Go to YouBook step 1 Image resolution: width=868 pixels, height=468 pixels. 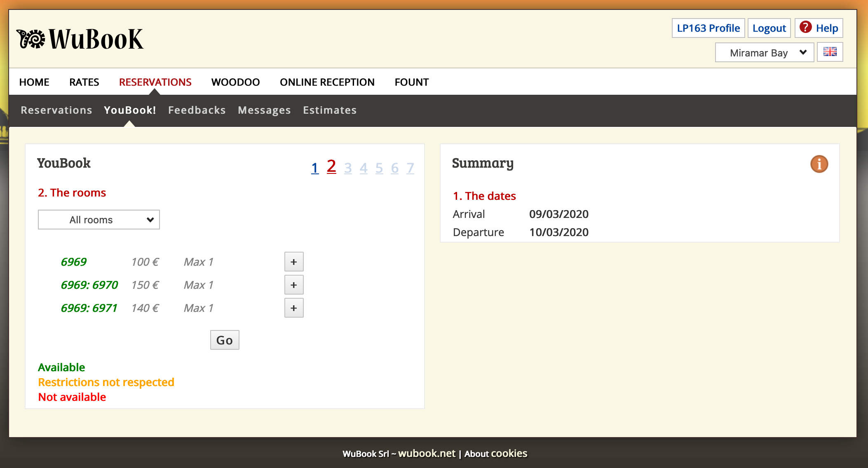tap(315, 168)
